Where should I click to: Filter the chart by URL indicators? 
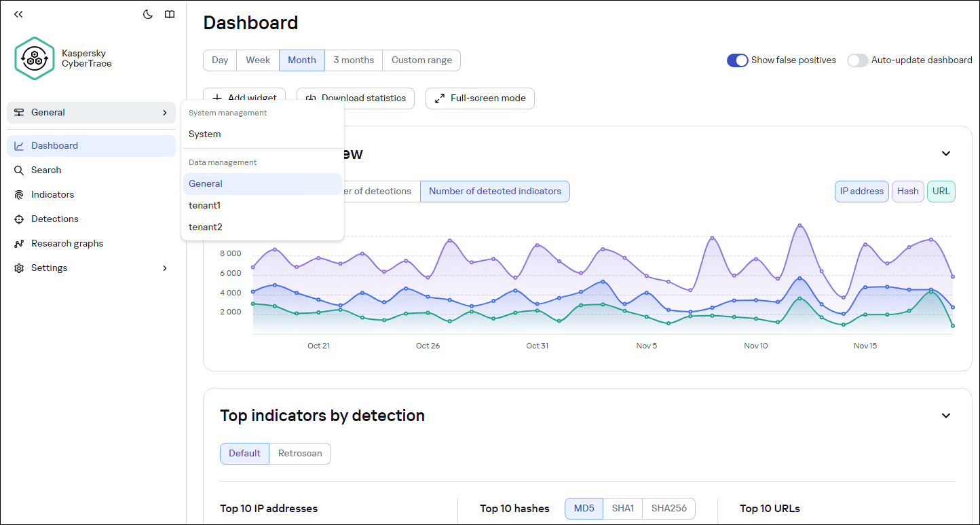[941, 191]
